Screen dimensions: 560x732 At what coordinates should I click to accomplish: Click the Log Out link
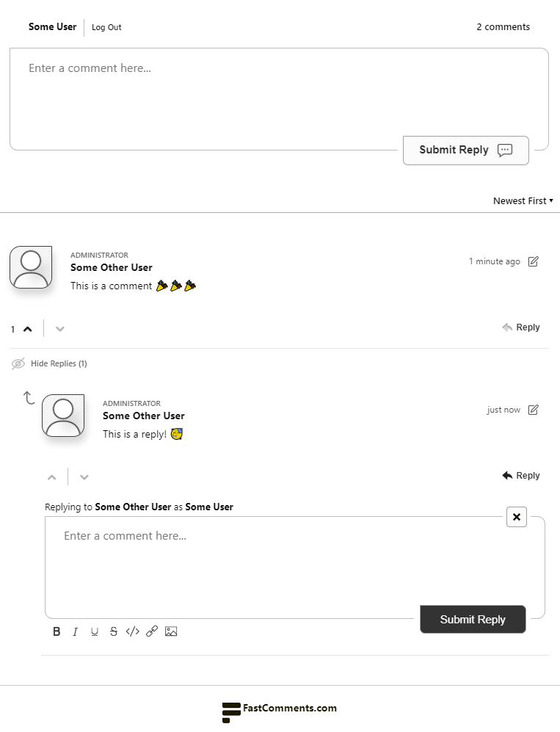pyautogui.click(x=106, y=27)
